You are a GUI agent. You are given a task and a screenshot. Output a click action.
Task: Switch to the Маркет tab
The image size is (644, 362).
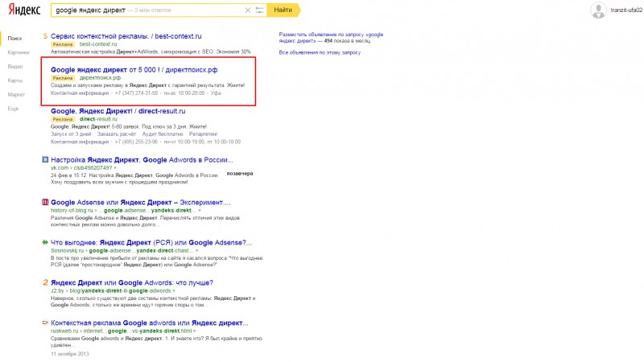coord(16,94)
